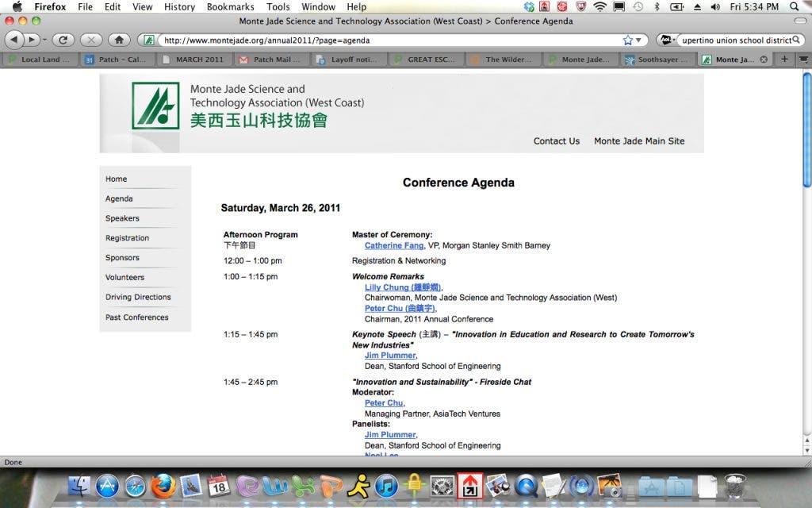Open the Bookmarks menu
Image resolution: width=812 pixels, height=508 pixels.
pos(231,6)
